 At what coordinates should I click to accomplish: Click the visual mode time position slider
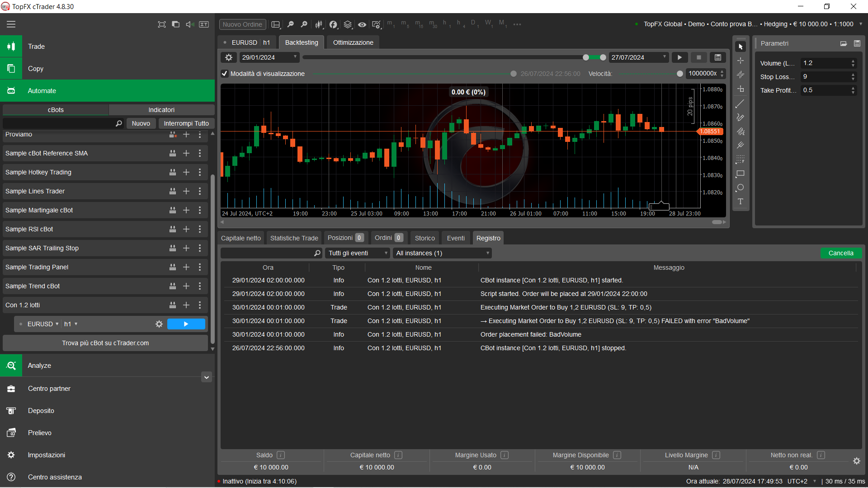click(x=513, y=74)
